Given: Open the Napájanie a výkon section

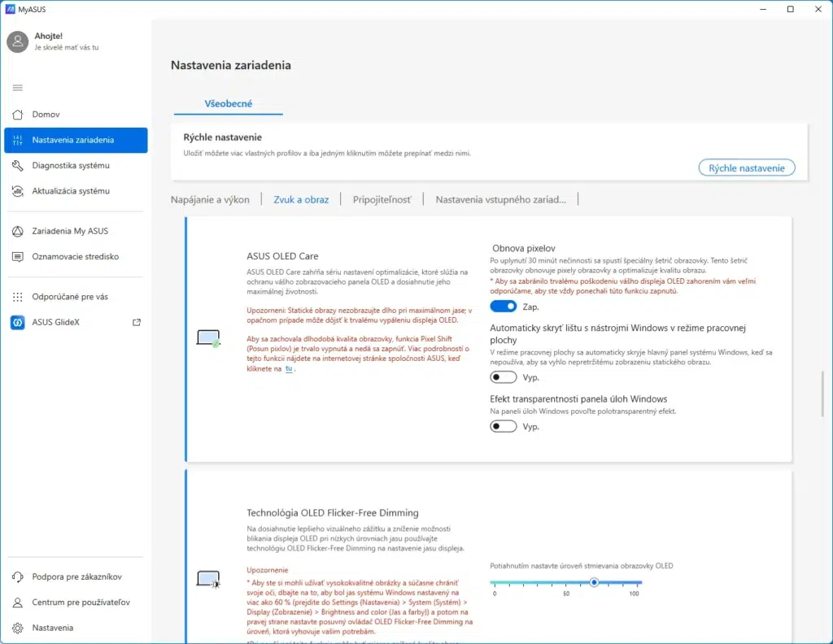Looking at the screenshot, I should [210, 200].
